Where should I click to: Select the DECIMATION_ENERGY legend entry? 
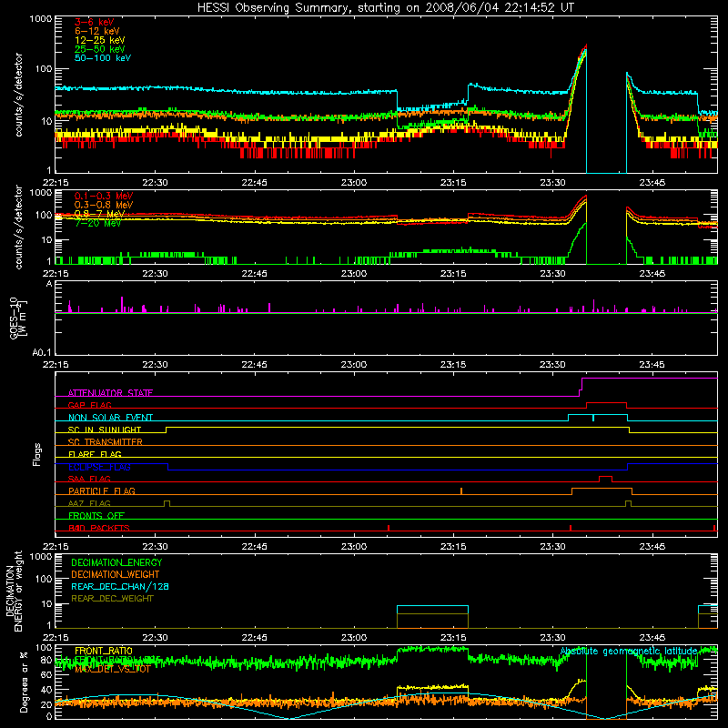[x=116, y=562]
